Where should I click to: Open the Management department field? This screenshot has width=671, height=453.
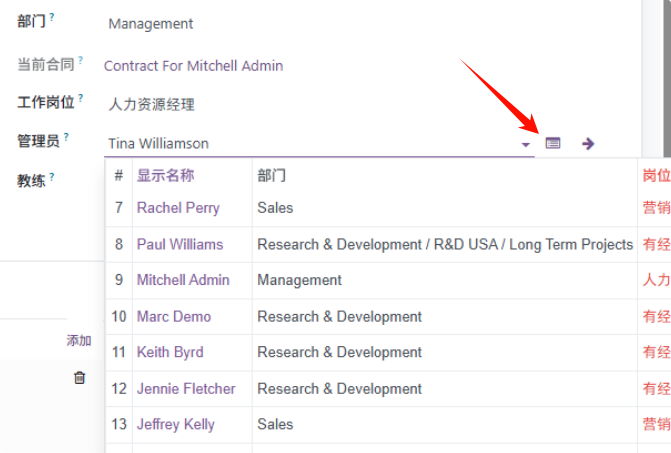[x=151, y=24]
